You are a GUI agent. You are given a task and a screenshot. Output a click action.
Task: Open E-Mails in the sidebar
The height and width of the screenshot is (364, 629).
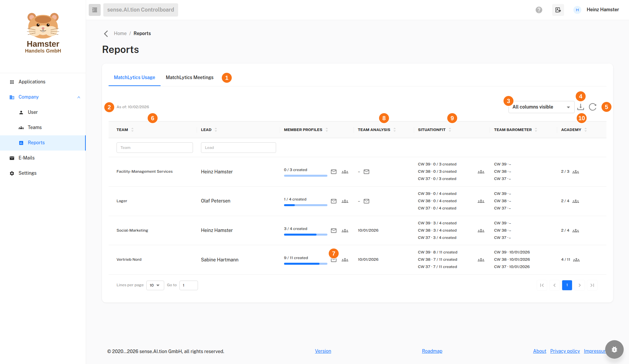(x=43, y=158)
